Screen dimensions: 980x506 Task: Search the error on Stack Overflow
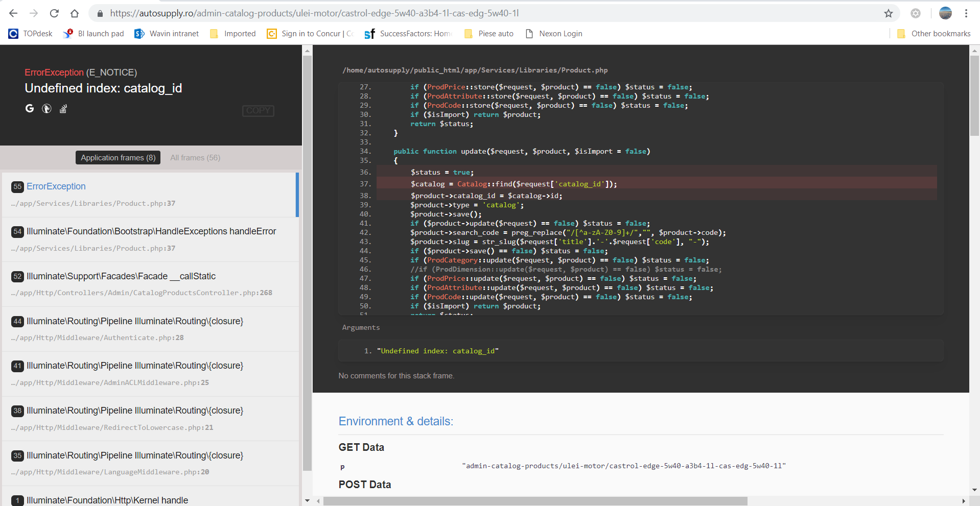63,108
